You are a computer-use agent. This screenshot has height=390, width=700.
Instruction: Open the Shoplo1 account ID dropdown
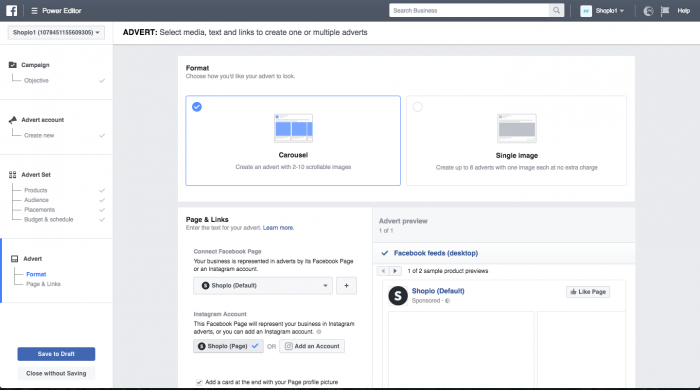[56, 33]
